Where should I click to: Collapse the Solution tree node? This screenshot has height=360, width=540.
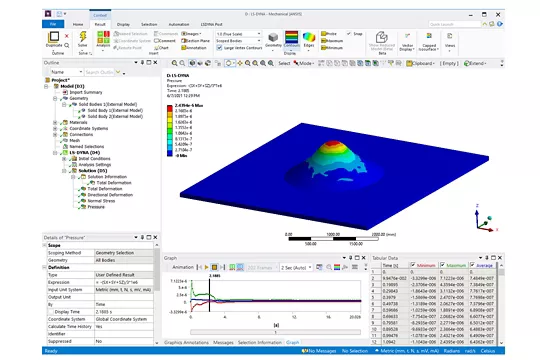(64, 171)
